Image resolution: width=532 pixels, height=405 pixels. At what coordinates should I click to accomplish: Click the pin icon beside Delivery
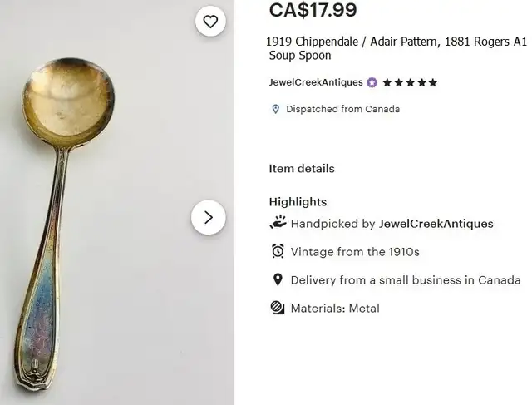click(x=278, y=279)
